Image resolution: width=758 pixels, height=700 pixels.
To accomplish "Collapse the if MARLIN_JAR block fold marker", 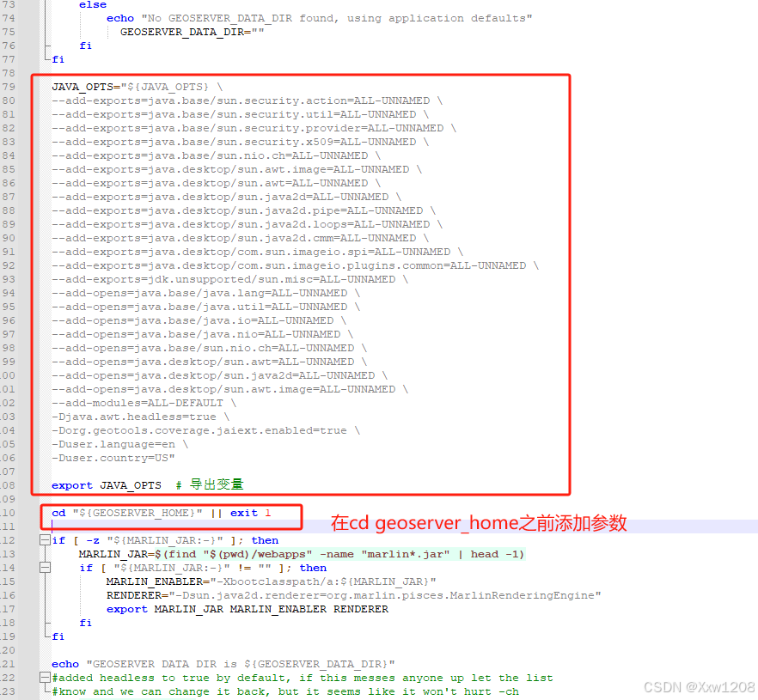I will [x=45, y=540].
